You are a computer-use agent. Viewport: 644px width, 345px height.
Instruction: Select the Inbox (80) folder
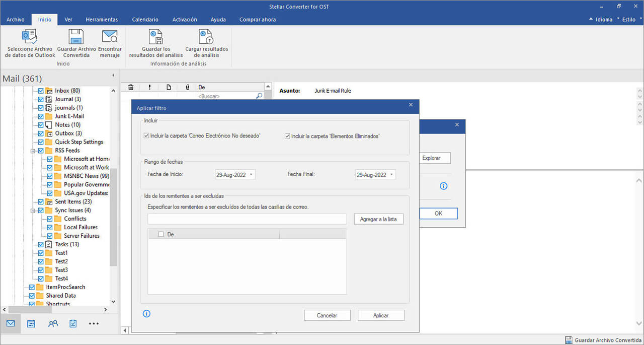click(x=67, y=91)
